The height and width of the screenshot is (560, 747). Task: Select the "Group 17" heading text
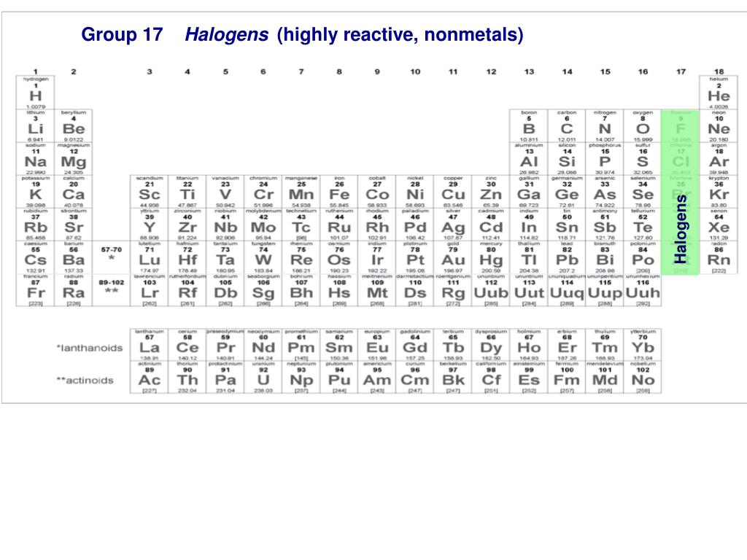click(x=122, y=35)
